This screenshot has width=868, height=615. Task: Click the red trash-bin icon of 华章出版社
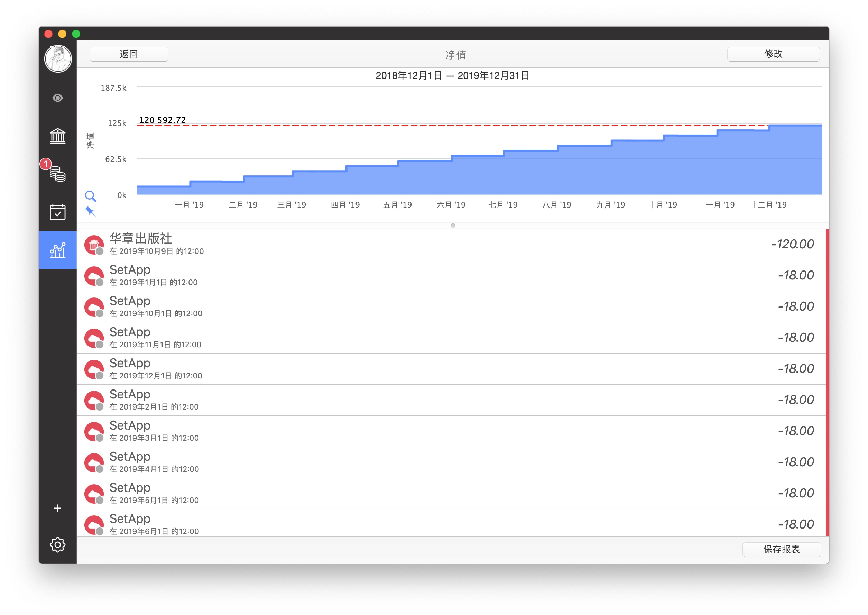94,245
